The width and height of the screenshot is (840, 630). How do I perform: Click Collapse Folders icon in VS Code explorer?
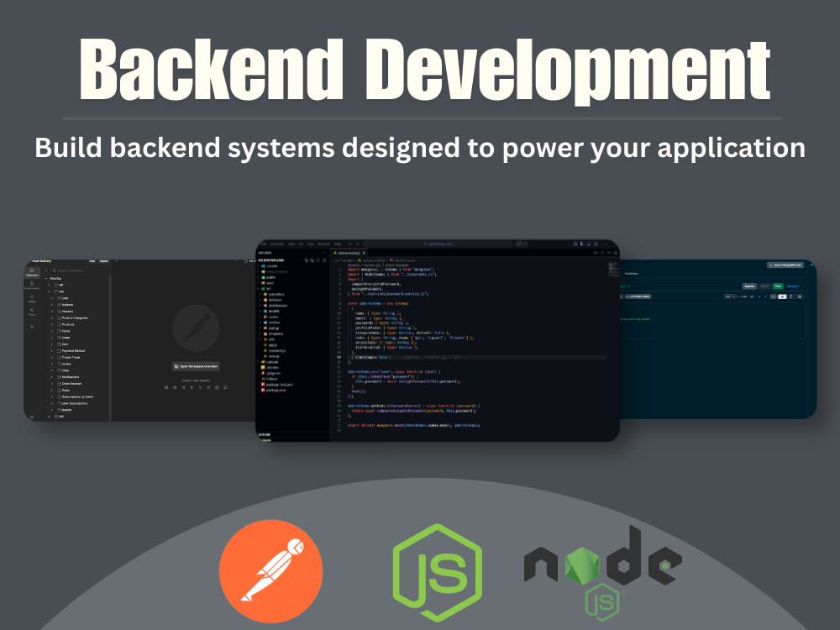click(324, 260)
